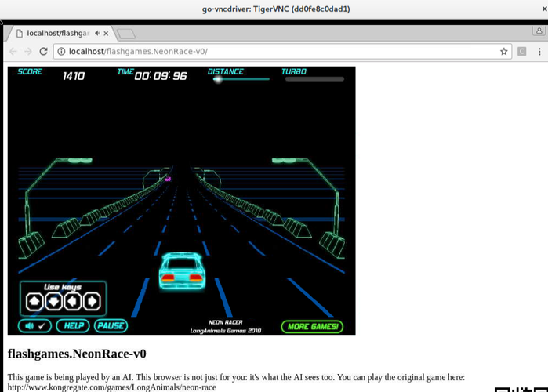Open the Chrome three-dot menu
Viewport: 548px width, 392px height.
pos(539,52)
